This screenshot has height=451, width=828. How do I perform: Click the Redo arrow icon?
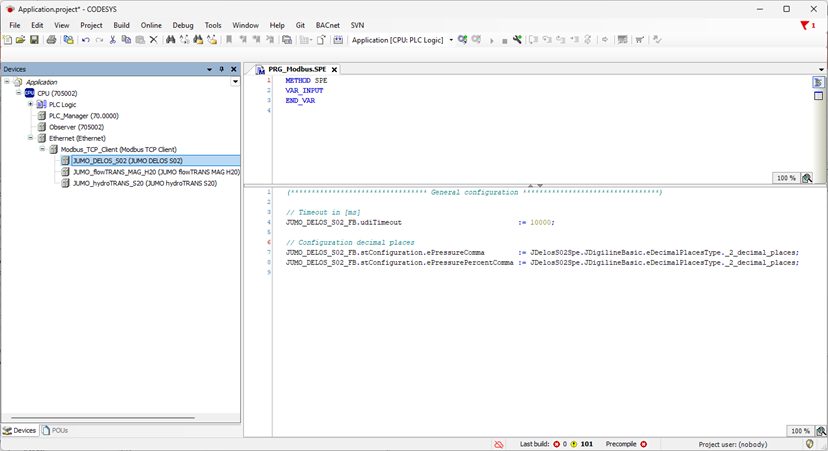coord(99,40)
